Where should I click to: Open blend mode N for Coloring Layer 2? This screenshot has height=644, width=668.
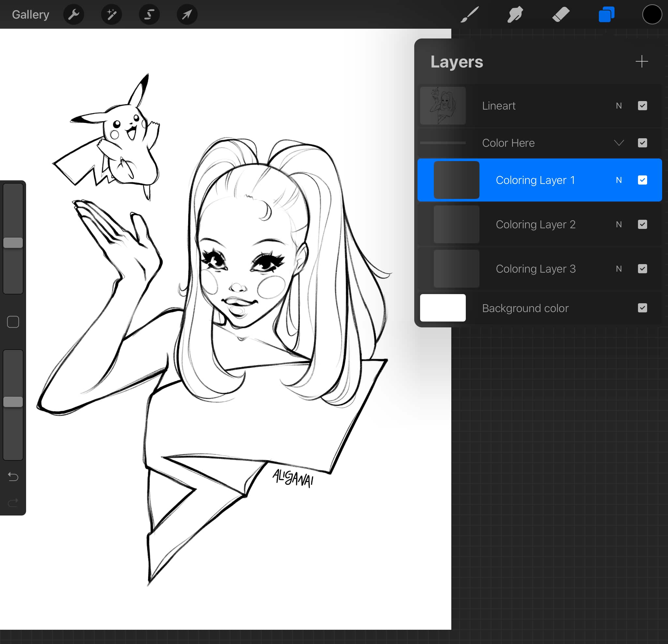pos(619,224)
